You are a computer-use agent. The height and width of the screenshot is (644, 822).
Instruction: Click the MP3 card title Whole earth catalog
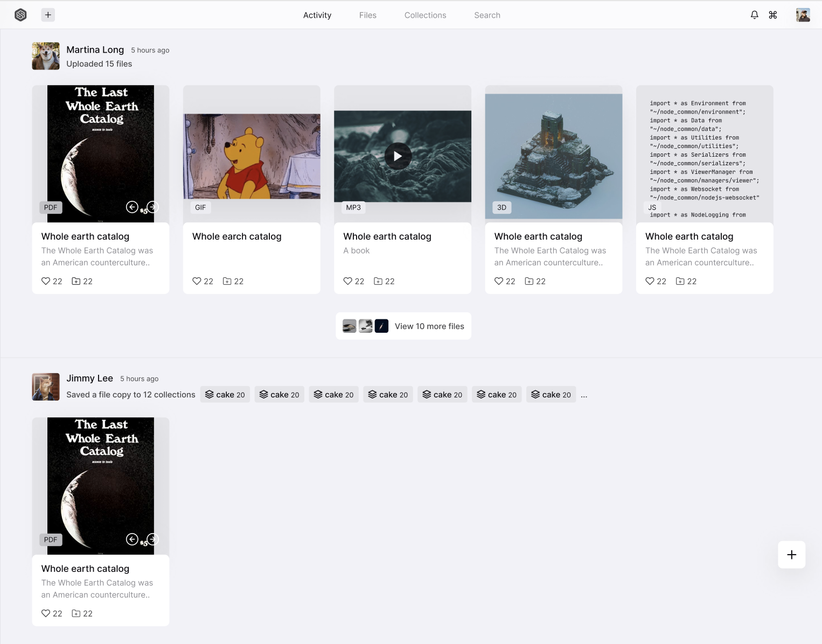[x=387, y=236]
